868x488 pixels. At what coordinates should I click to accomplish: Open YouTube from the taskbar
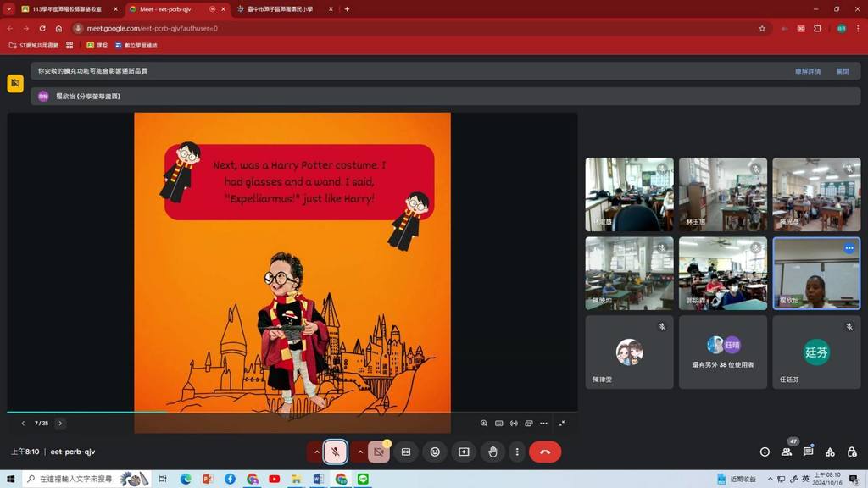tap(274, 480)
